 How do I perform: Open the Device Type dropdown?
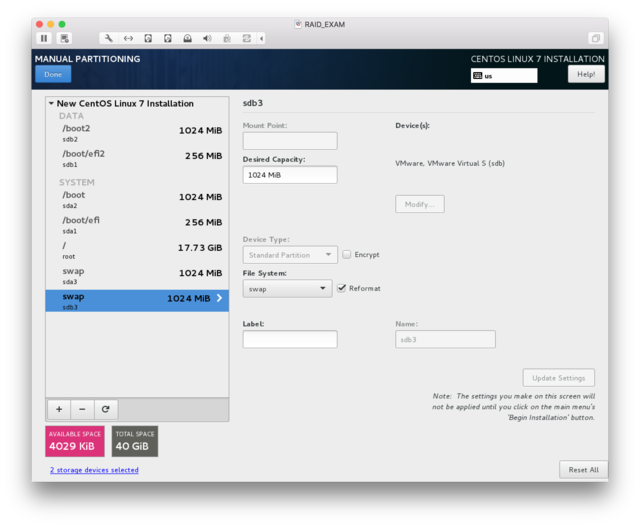[289, 254]
